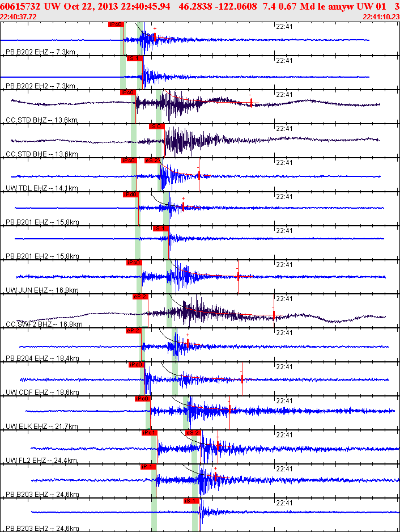Select the eP 2 pick flag on CC SWF2 BHZ trace

(140, 297)
